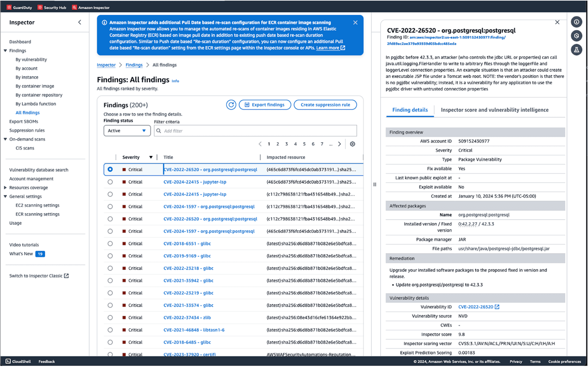Collapse the Inspector sidebar with chevron
Viewport: 588px width, 367px height.
point(80,22)
